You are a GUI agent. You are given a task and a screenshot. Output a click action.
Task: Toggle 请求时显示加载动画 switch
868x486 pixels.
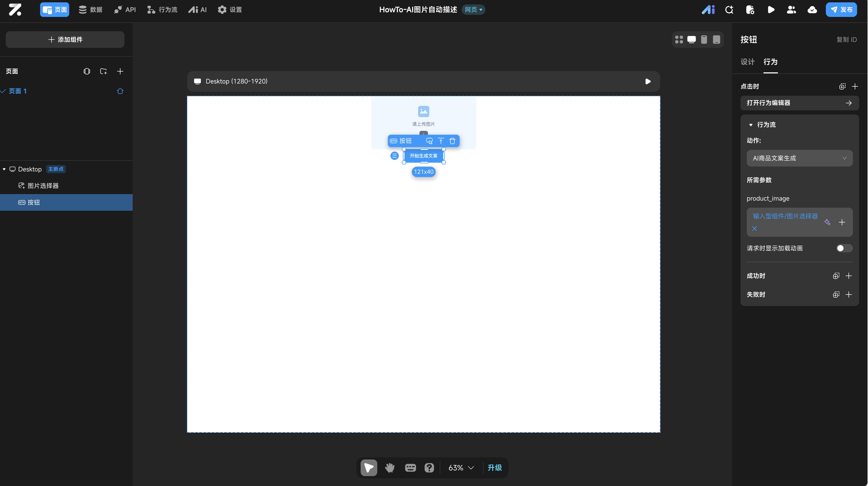[844, 248]
